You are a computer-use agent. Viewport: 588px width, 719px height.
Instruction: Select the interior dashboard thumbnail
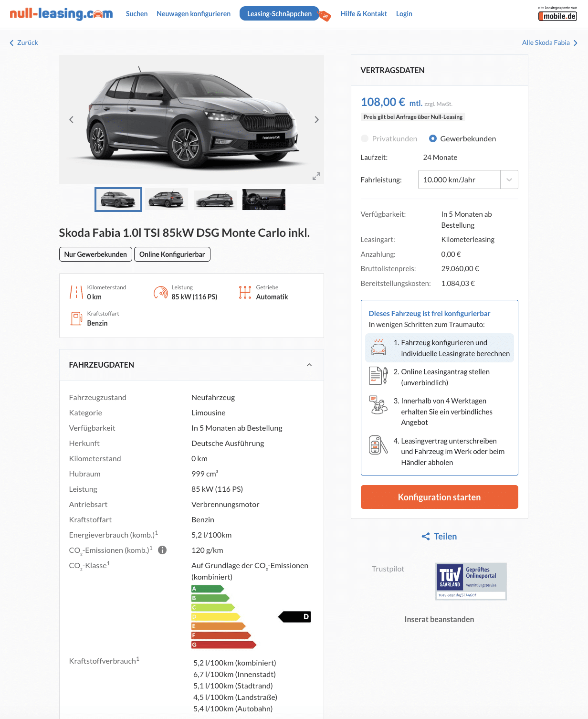pyautogui.click(x=264, y=200)
